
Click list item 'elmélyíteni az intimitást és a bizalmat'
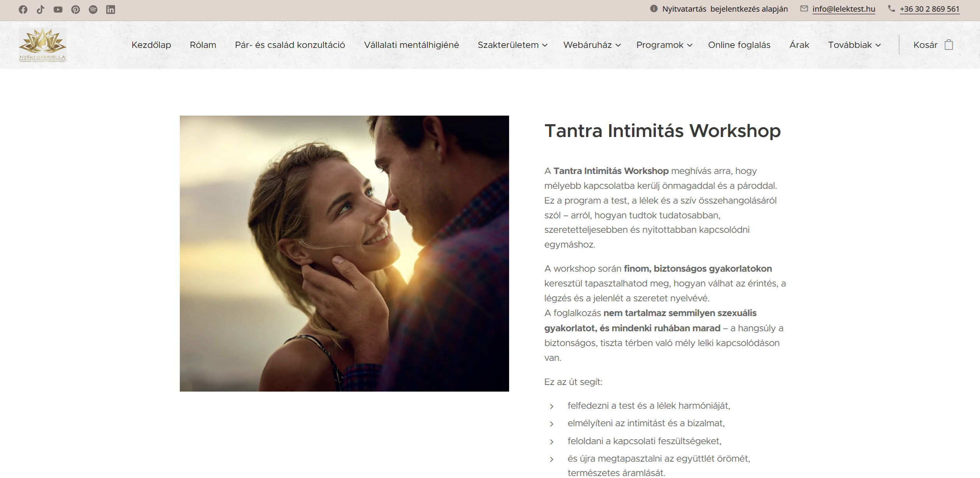click(646, 424)
